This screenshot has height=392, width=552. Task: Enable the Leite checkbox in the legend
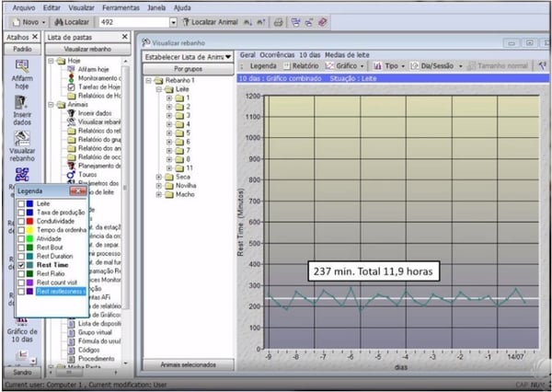(21, 203)
